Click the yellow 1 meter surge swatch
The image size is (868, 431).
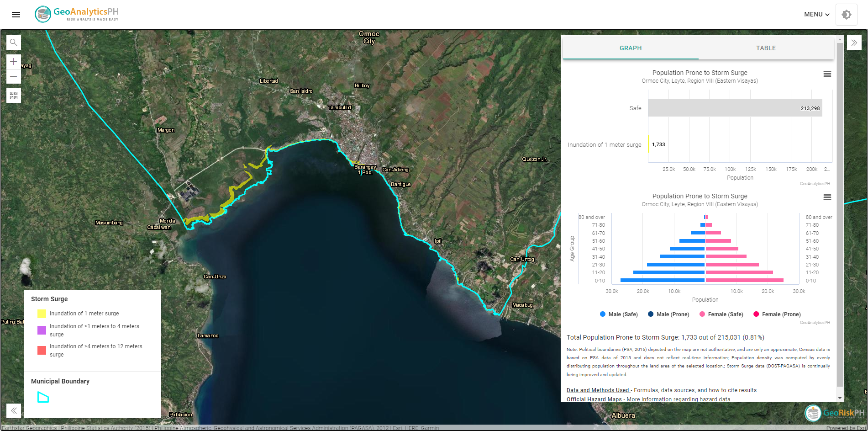[41, 314]
